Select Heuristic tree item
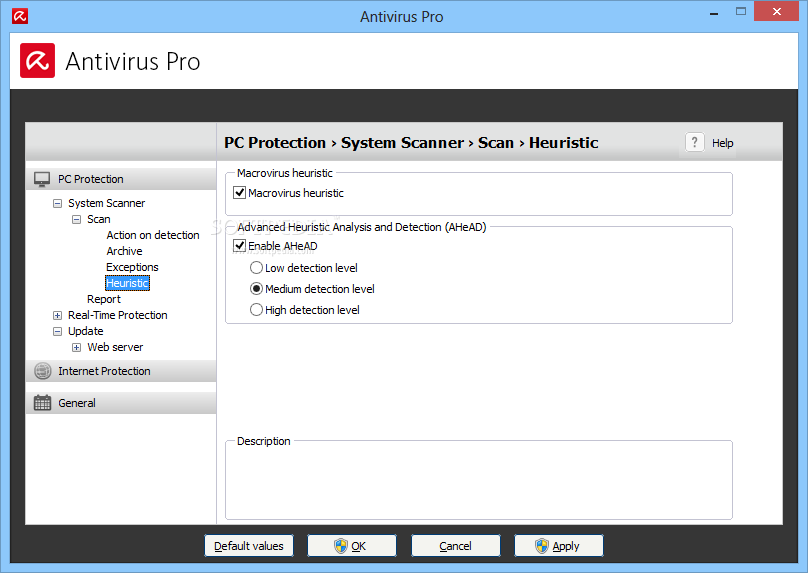The image size is (808, 573). click(127, 283)
